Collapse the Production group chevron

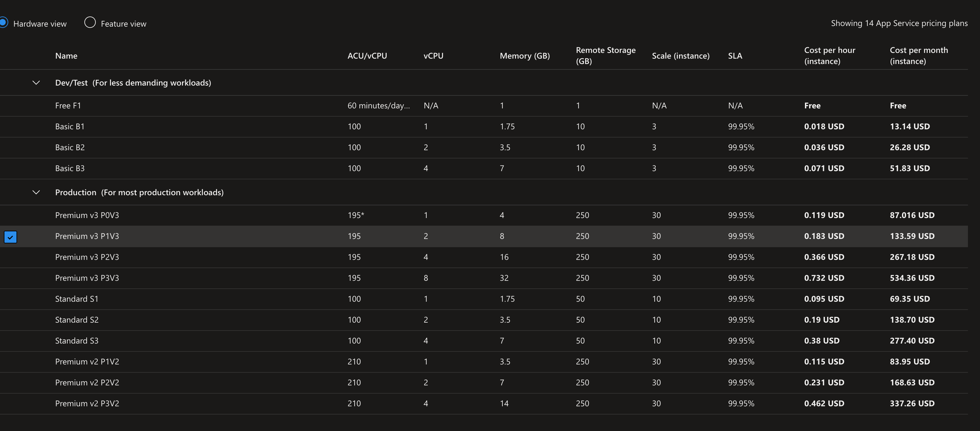click(36, 192)
